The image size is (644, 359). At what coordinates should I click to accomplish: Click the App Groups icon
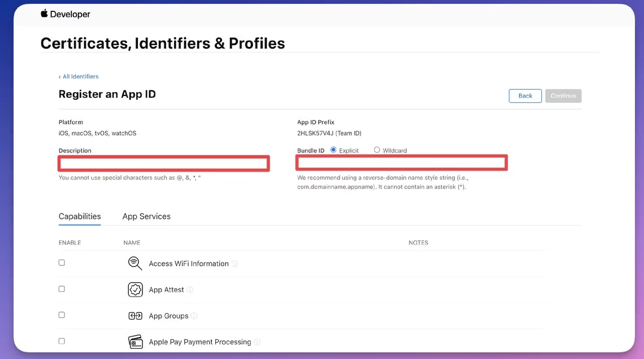point(135,316)
